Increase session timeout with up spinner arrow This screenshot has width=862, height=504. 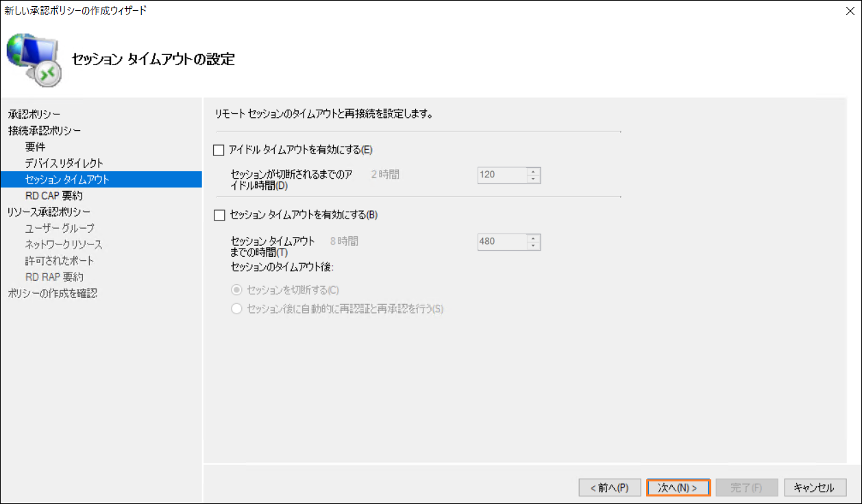pyautogui.click(x=534, y=238)
